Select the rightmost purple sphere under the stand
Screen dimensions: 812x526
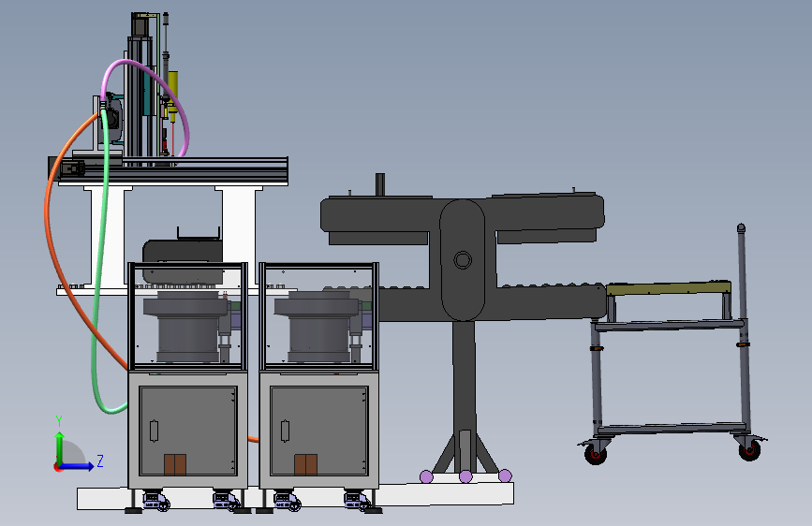click(x=505, y=475)
